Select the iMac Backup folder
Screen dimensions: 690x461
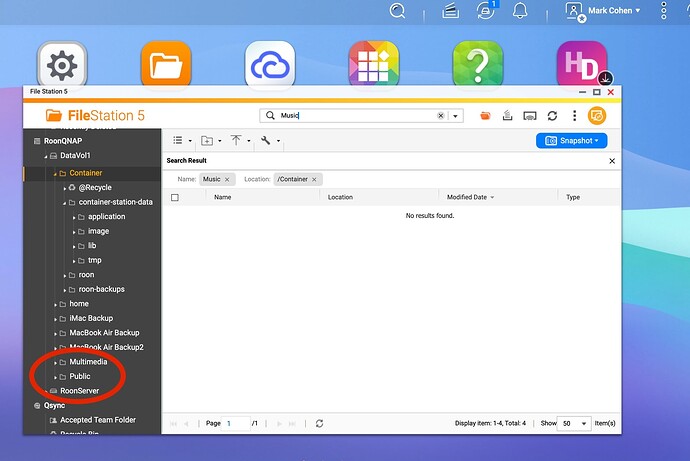click(91, 318)
